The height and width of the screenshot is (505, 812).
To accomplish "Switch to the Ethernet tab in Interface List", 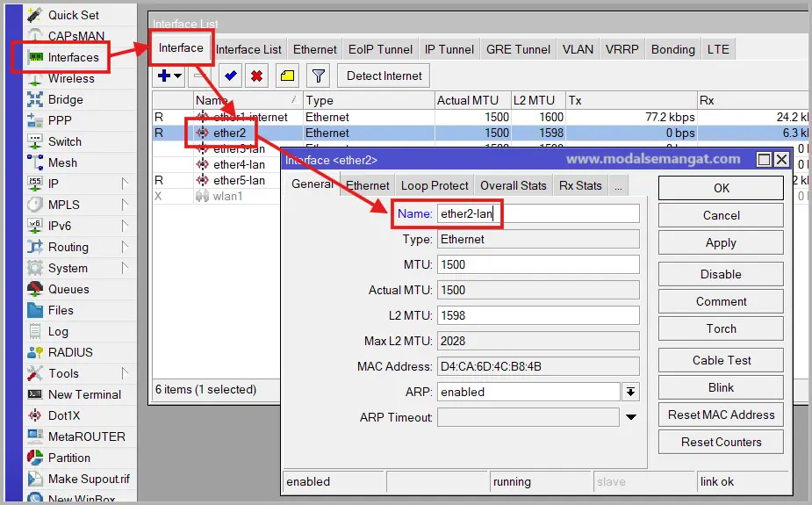I will [x=315, y=49].
